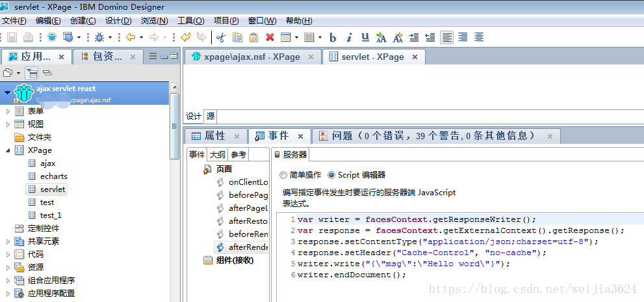Click the new working set folder icon
The height and width of the screenshot is (302, 644).
7,74
